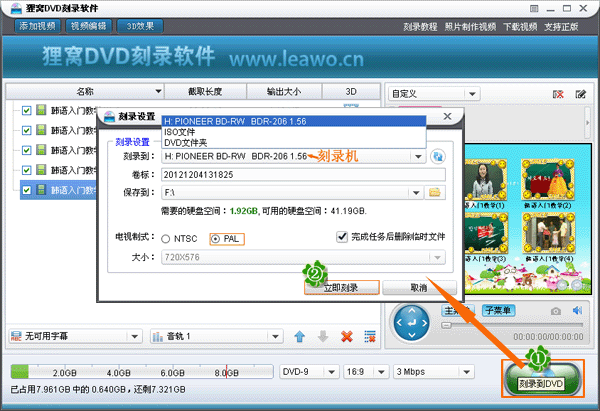Click the 卷标 input field
Viewport: 600px width, 411px height.
303,175
